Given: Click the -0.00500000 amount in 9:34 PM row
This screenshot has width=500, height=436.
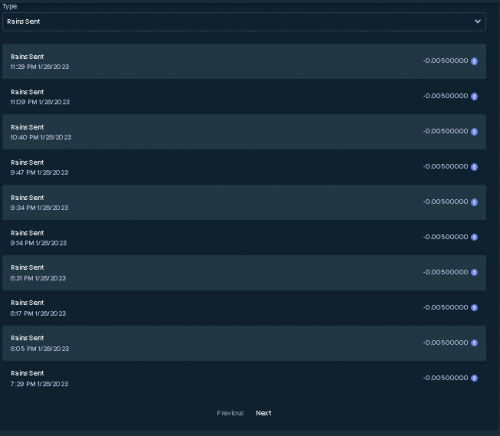Looking at the screenshot, I should tap(446, 202).
